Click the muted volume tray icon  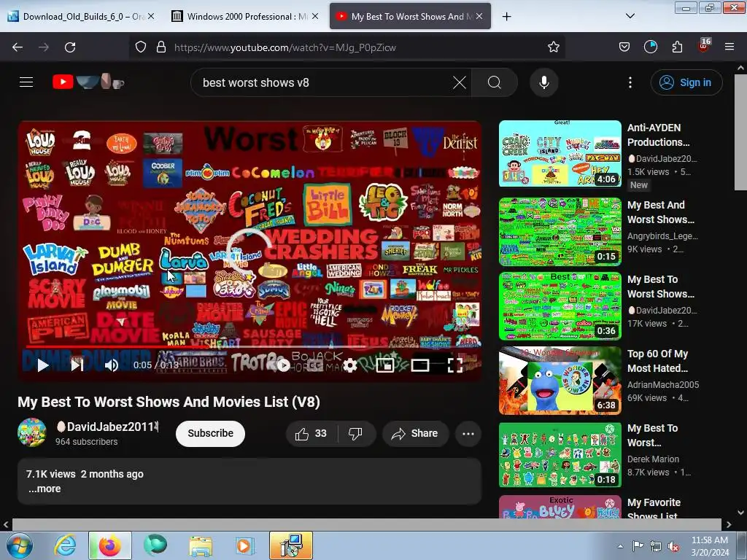[x=673, y=546]
